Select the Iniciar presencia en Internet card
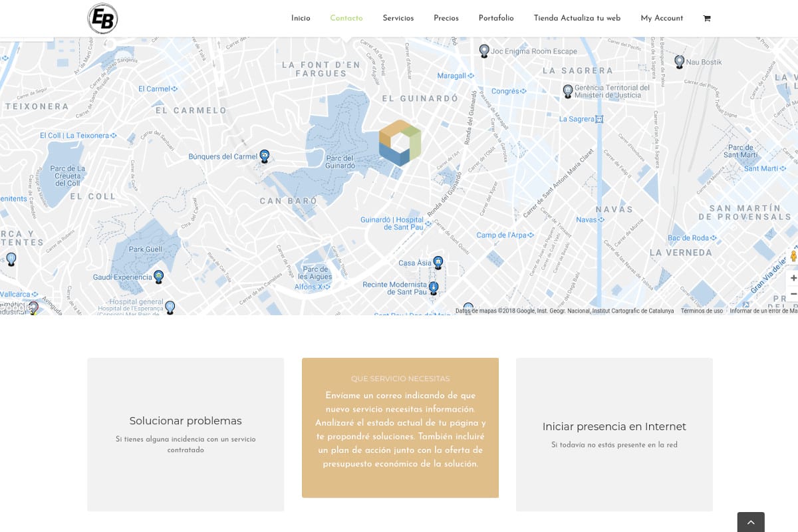Screen dimensions: 798x532 [614, 434]
